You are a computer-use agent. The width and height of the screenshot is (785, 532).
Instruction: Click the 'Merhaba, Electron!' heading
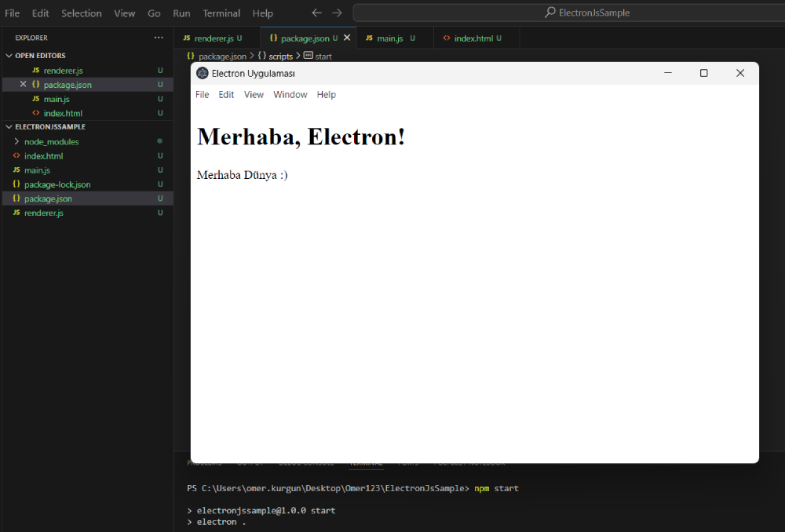301,137
